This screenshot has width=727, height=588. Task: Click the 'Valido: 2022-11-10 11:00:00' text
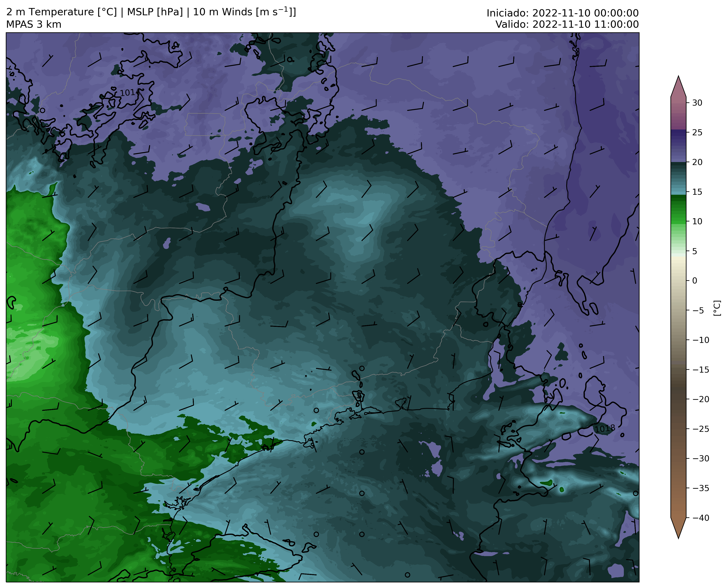[x=567, y=24]
